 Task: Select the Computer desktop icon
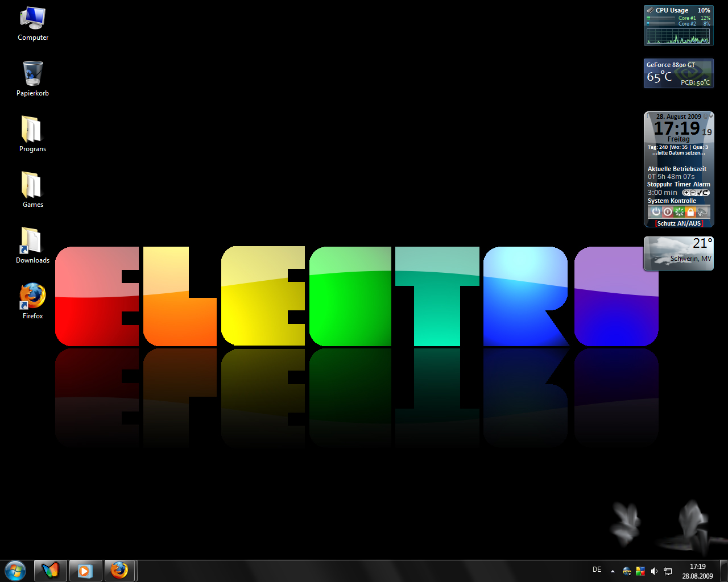(32, 19)
